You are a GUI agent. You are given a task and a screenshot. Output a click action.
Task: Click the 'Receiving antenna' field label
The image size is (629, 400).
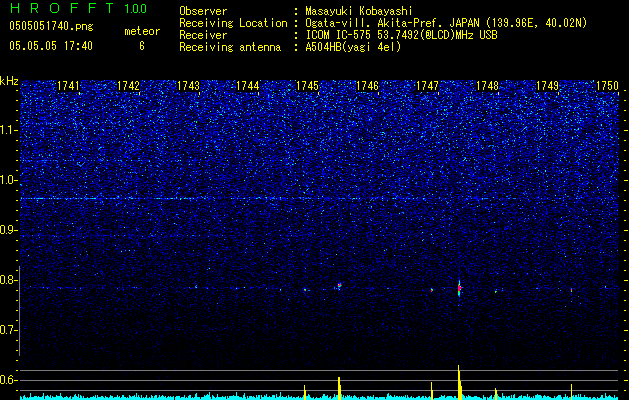click(x=230, y=47)
